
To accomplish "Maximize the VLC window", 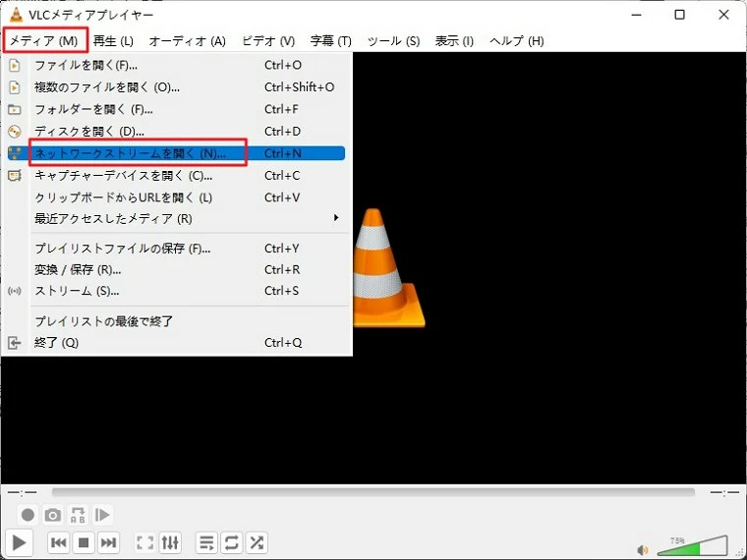I will (x=680, y=15).
